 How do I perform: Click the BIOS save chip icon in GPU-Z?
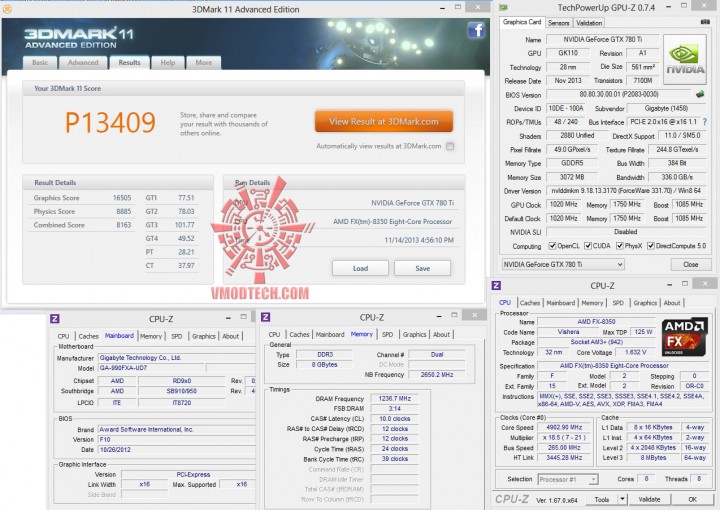pos(700,94)
